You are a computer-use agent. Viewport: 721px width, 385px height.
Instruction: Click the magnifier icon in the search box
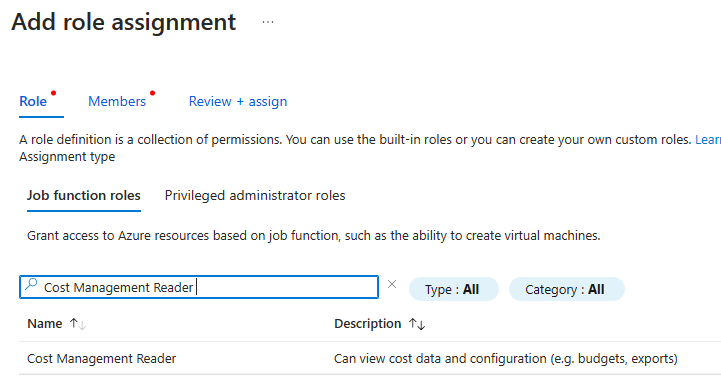(x=31, y=285)
